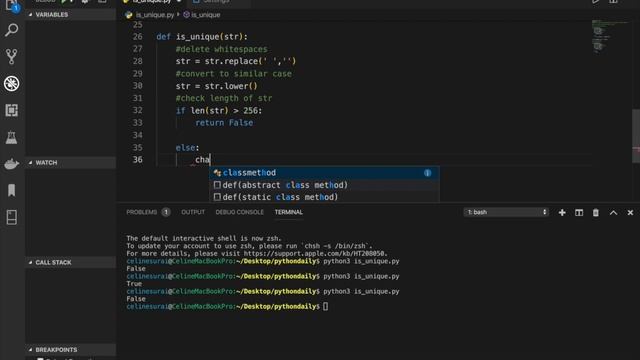Viewport: 640px width, 360px height.
Task: Select the is_unique.py editor tab
Action: 152,2
